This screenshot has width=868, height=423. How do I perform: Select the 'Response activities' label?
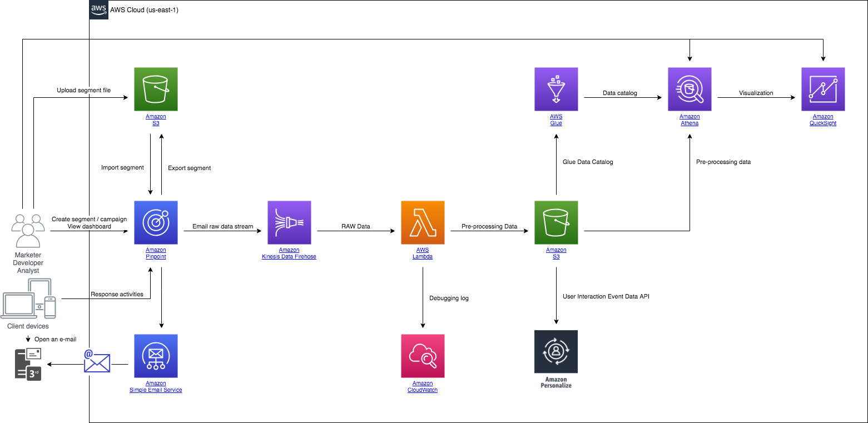click(117, 294)
